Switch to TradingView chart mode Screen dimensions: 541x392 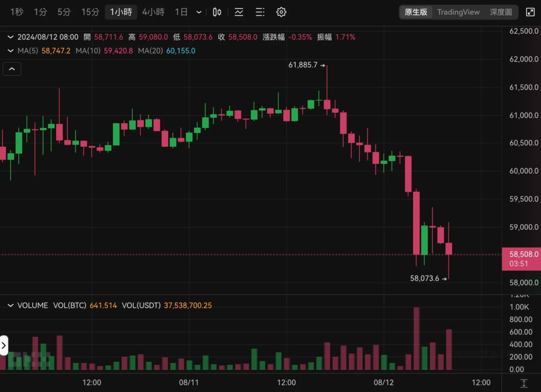[458, 12]
